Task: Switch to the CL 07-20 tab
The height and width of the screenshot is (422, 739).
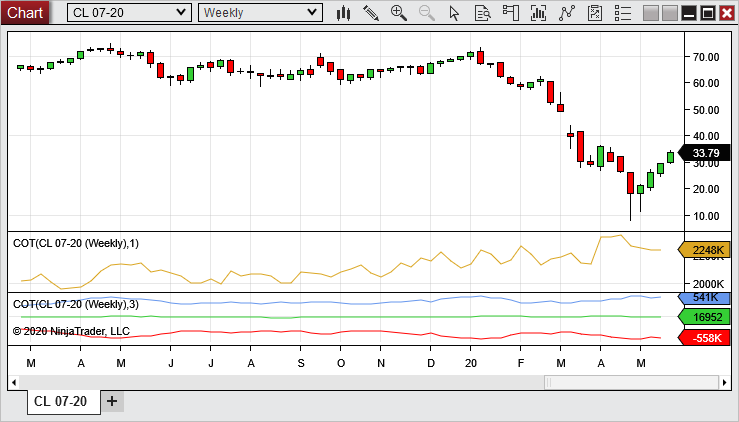Action: click(x=60, y=401)
